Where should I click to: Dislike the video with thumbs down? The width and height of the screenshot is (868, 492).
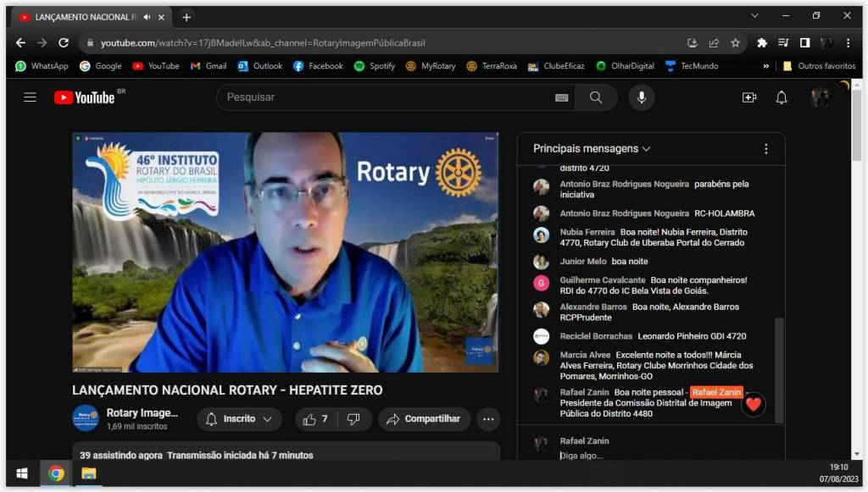coord(353,419)
